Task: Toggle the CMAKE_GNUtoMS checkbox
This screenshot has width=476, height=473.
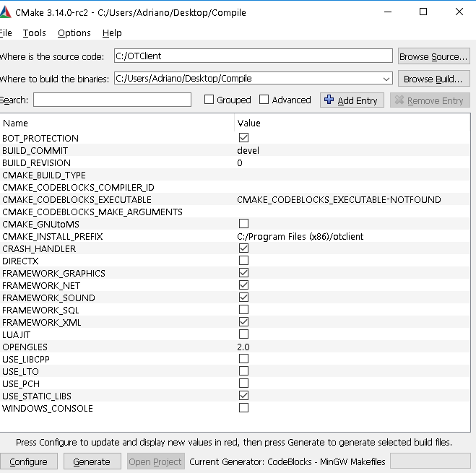Action: 243,223
